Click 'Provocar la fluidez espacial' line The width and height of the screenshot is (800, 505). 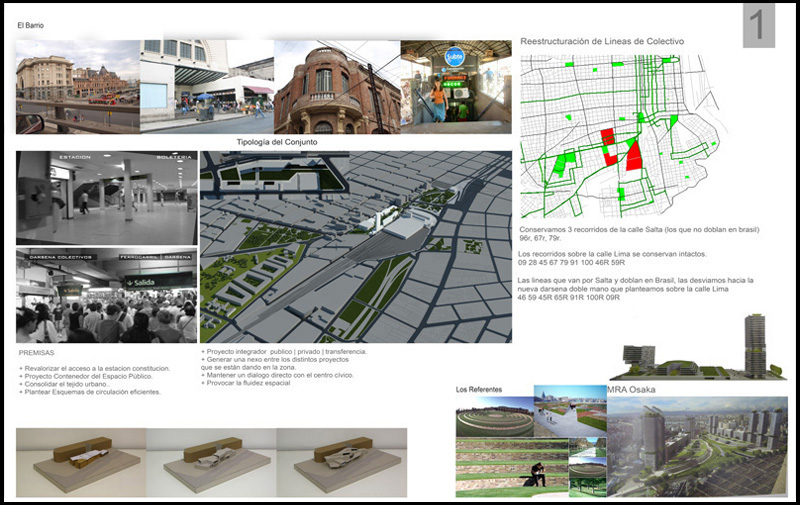(245, 383)
